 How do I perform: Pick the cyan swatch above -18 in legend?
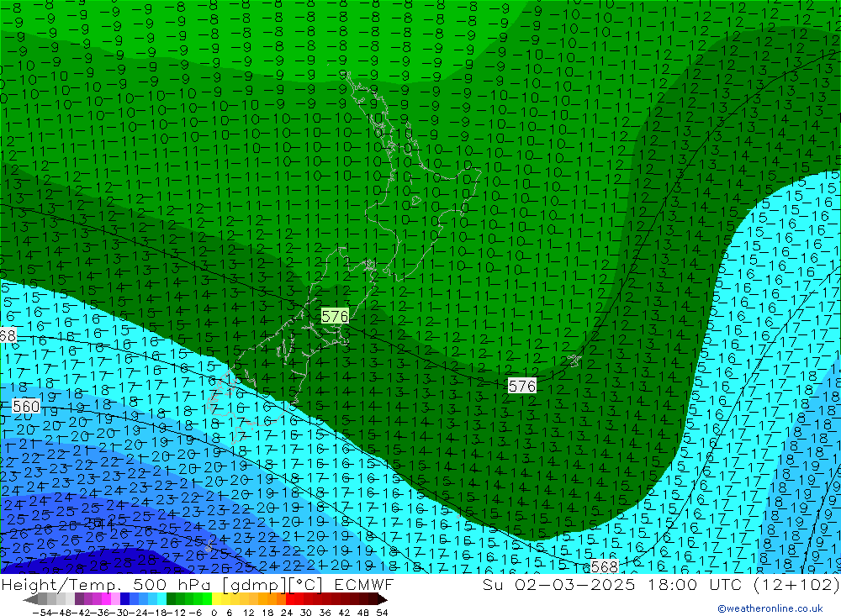[x=161, y=599]
